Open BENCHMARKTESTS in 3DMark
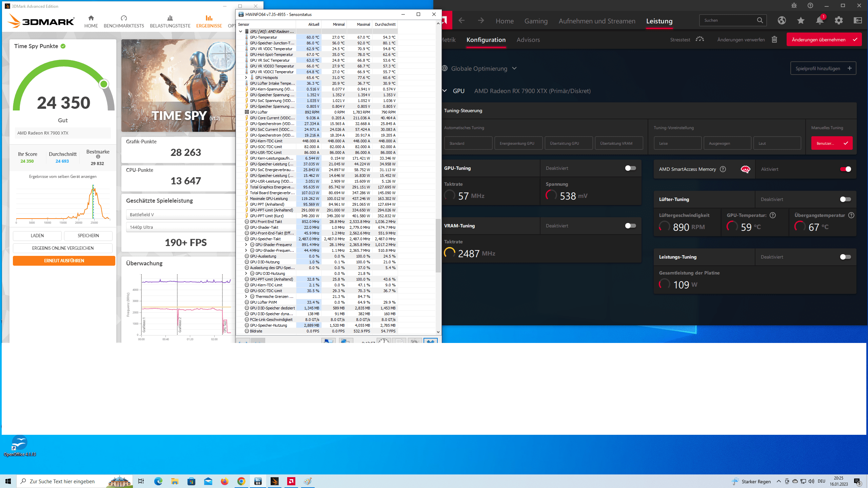This screenshot has width=868, height=488. tap(124, 22)
